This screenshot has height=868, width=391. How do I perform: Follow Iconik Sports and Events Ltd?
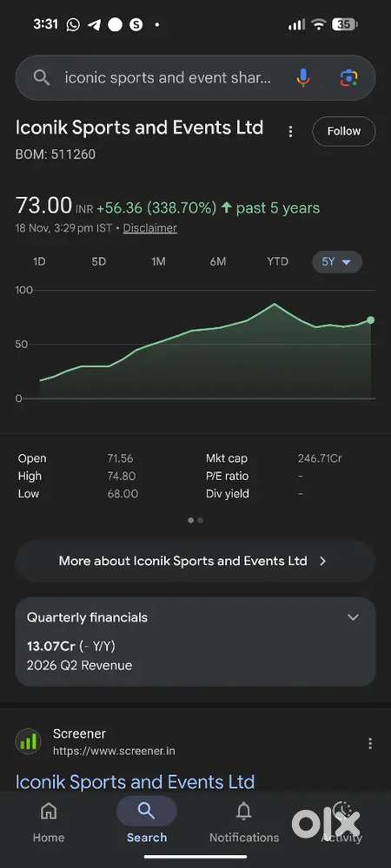coord(344,131)
